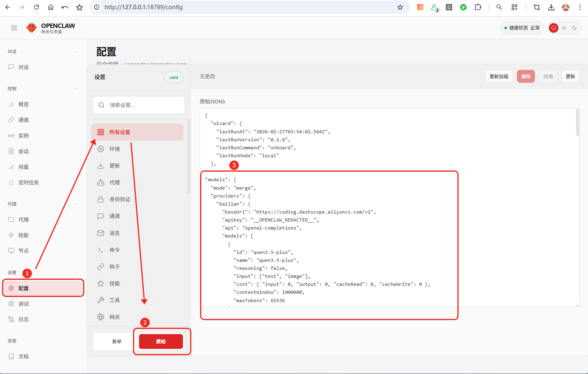The image size is (588, 374).
Task: Enable dark theme with moon toggle
Action: coord(574,28)
